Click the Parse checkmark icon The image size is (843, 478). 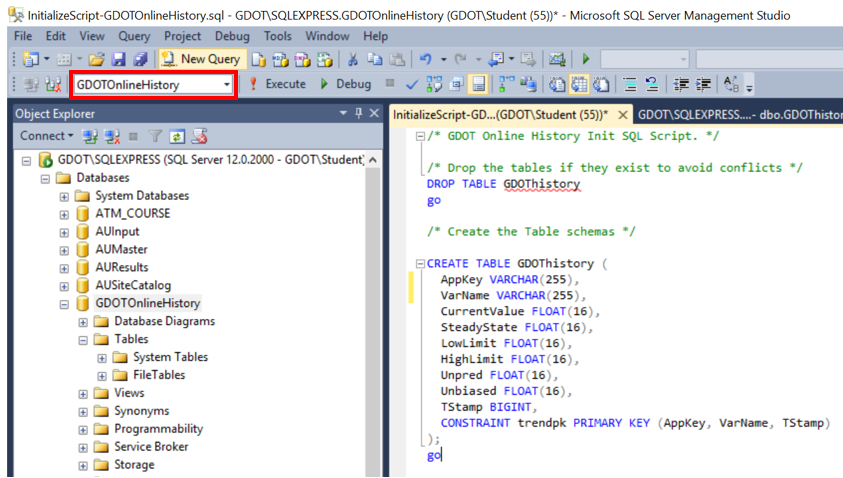(412, 84)
